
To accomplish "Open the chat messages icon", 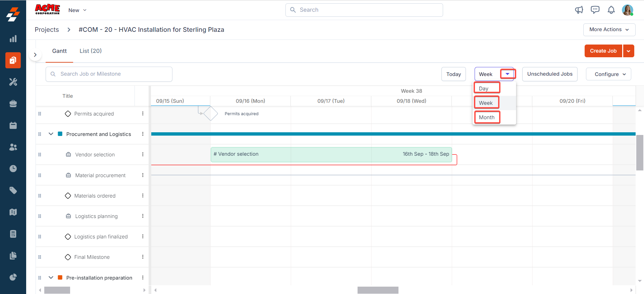I will point(595,10).
